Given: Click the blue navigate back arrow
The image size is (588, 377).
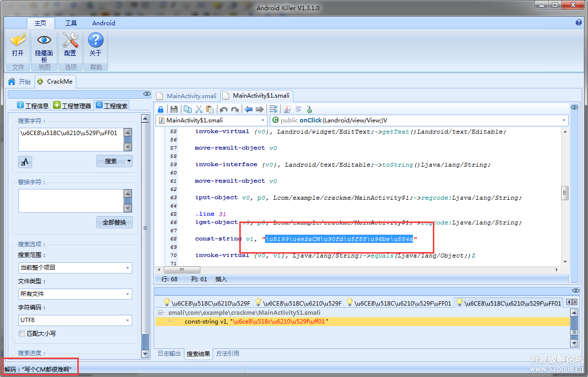Looking at the screenshot, I should (249, 109).
